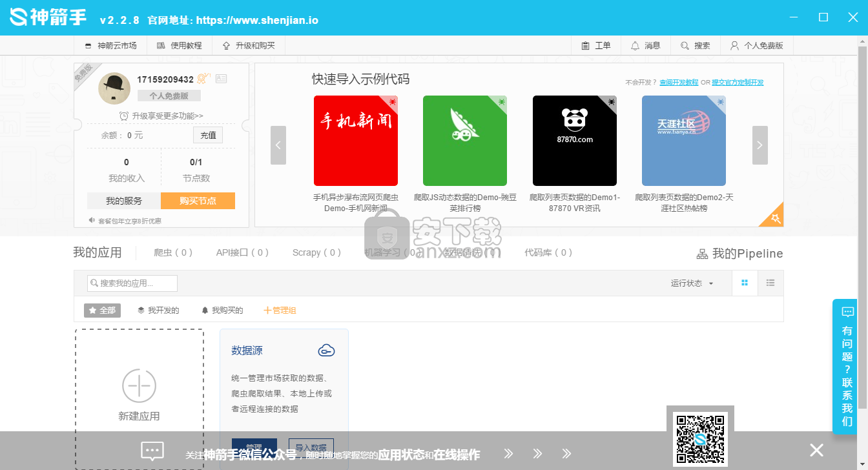This screenshot has width=868, height=470.
Task: Open 我的Pipeline
Action: pos(747,254)
